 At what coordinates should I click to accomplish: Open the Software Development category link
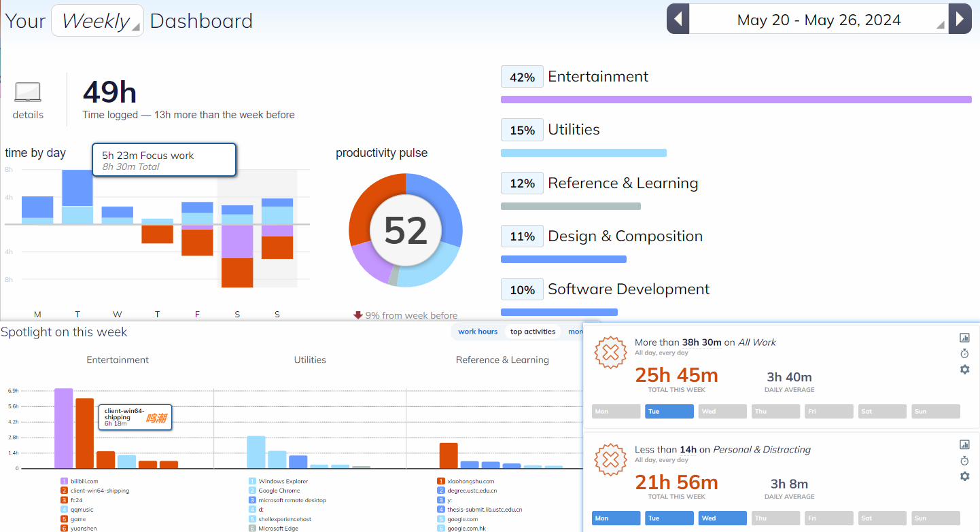628,289
